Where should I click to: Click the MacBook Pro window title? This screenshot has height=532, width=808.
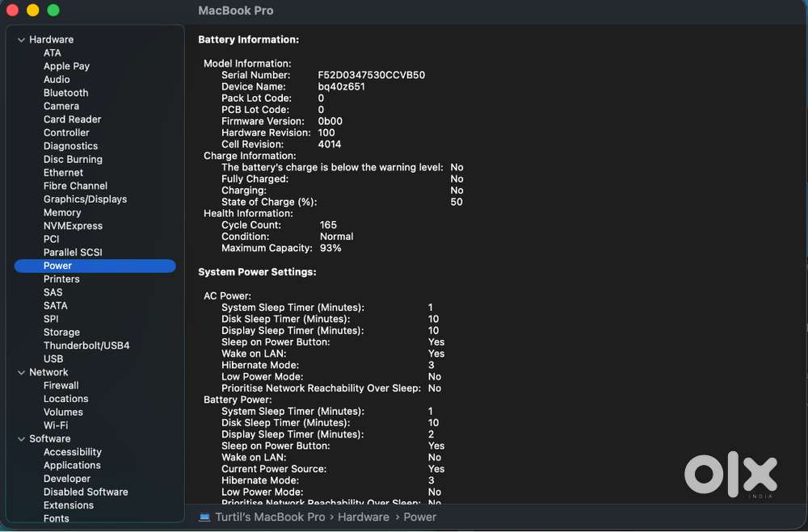coord(235,10)
